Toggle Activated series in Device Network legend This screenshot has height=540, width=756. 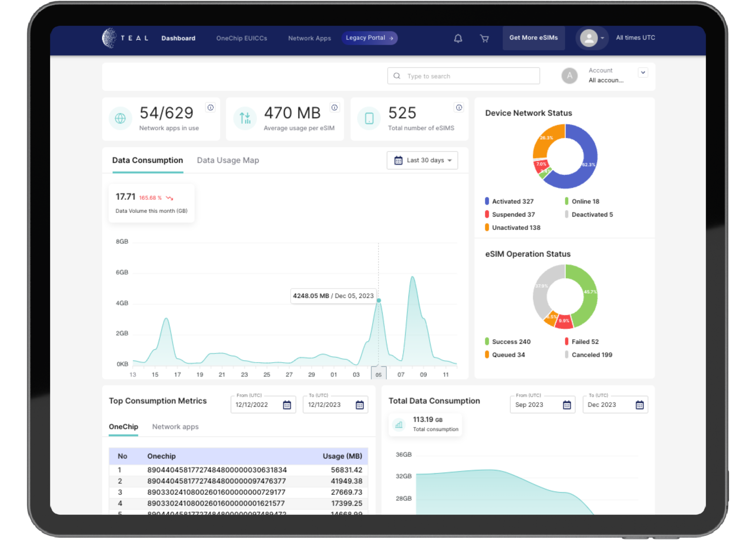click(509, 201)
